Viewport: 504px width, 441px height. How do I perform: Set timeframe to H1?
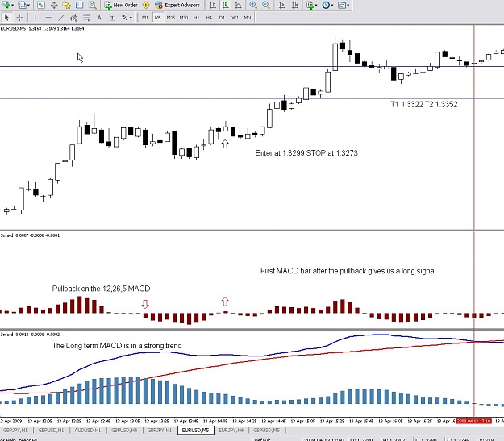tap(197, 18)
